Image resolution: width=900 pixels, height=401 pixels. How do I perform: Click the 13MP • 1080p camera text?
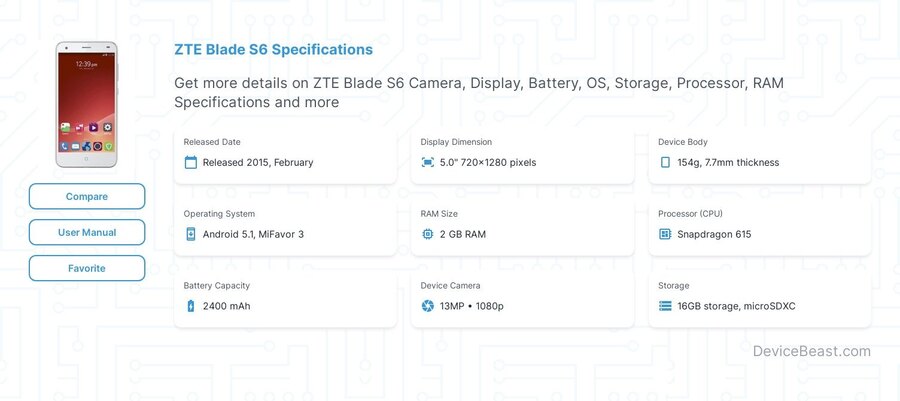tap(472, 306)
